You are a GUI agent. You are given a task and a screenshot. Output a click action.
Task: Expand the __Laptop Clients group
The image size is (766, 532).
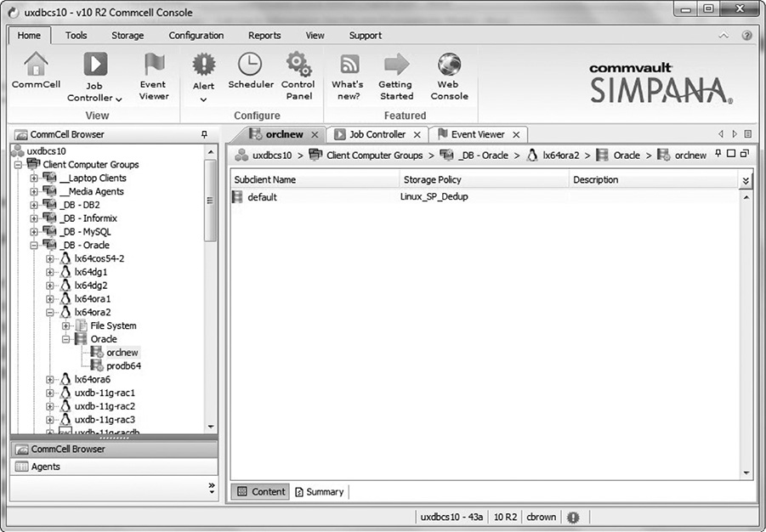34,178
